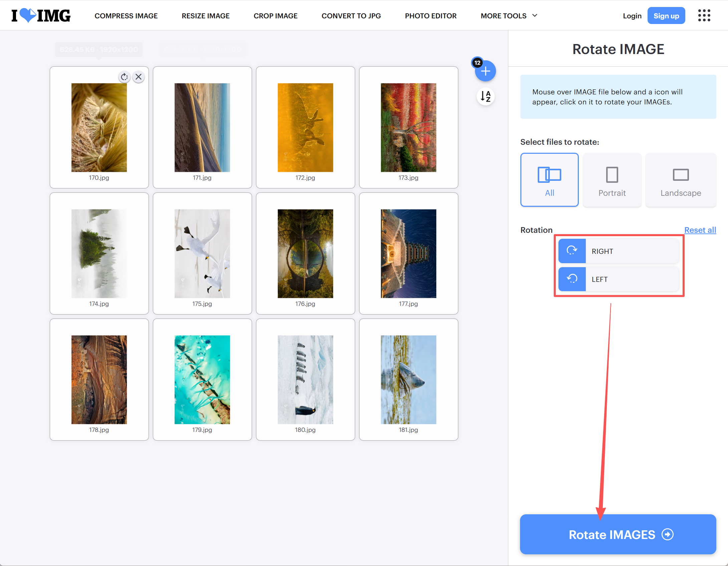Viewport: 728px width, 566px height.
Task: Click the rotate RIGHT arrow icon
Action: pos(572,251)
